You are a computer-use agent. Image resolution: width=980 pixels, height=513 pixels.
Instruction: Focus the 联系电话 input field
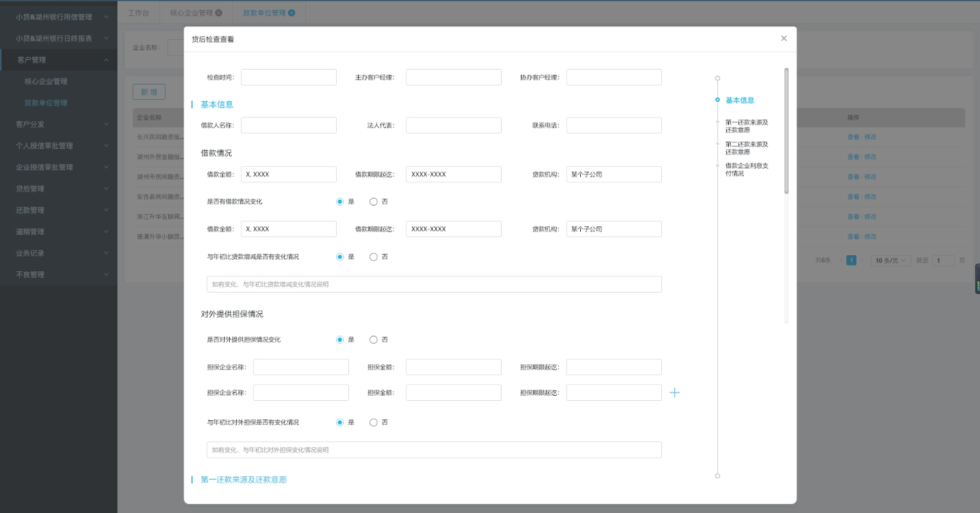pos(614,125)
